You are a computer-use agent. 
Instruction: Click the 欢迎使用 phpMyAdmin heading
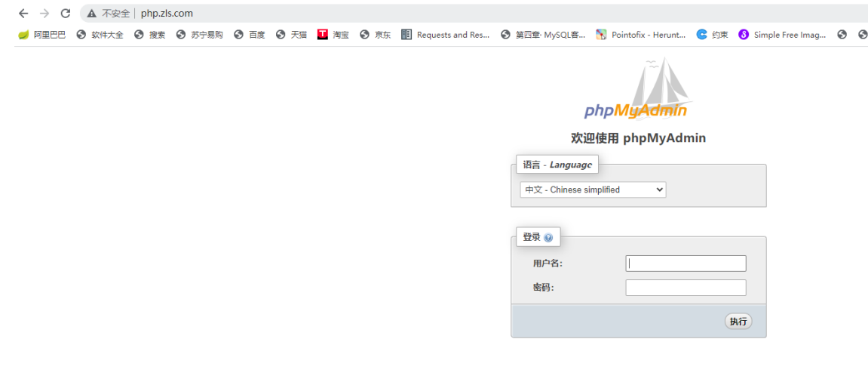(x=638, y=138)
